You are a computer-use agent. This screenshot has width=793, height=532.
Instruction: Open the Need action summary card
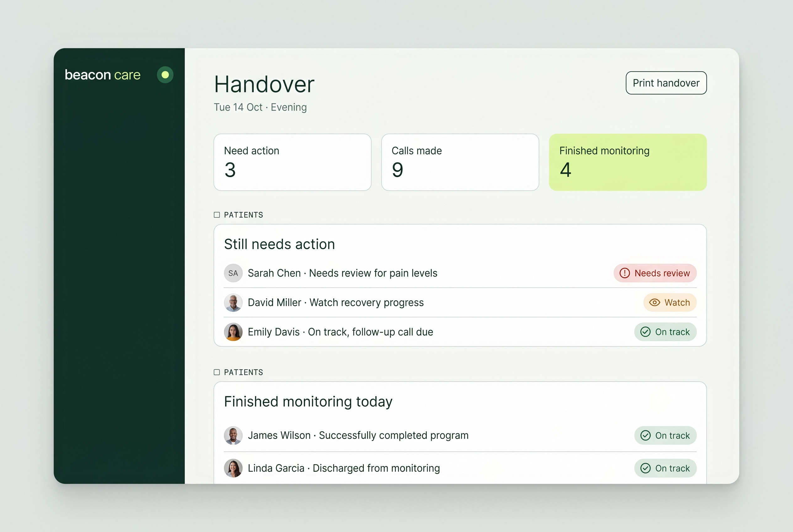(292, 162)
